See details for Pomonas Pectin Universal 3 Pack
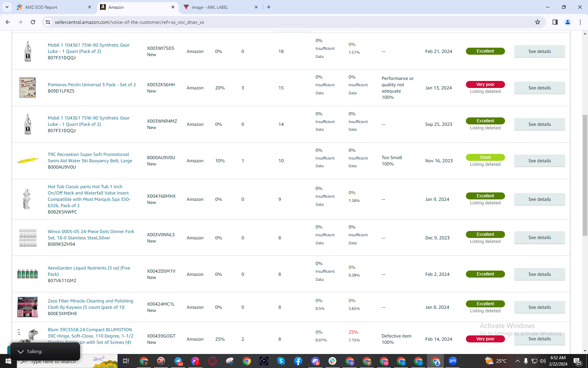Viewport: 588px width, 368px height. coord(539,88)
